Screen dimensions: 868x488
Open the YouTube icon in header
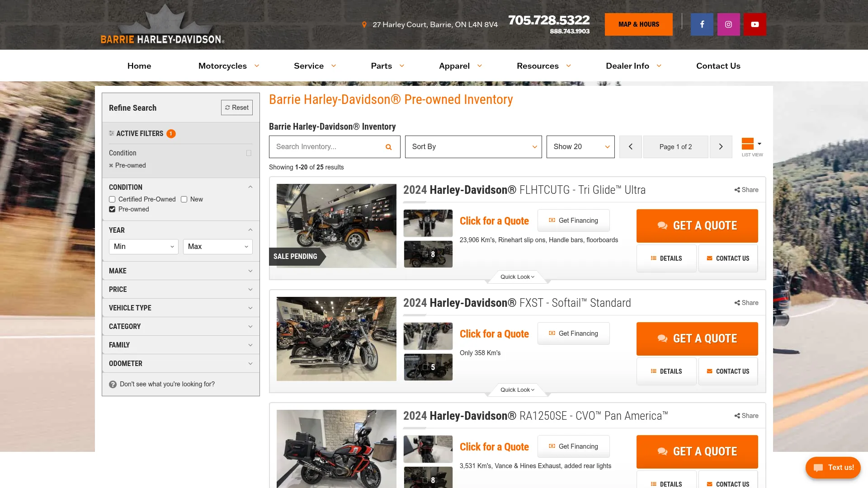coord(755,24)
